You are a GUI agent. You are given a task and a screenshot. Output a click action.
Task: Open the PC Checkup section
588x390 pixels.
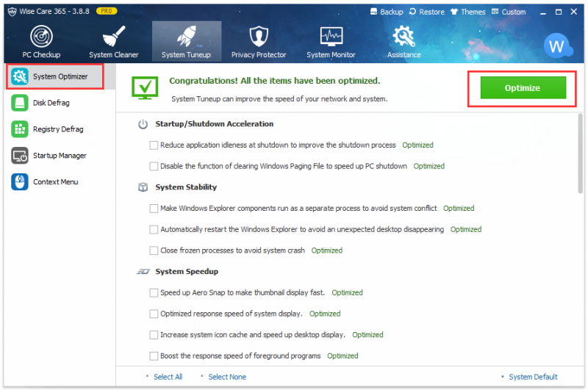click(41, 42)
